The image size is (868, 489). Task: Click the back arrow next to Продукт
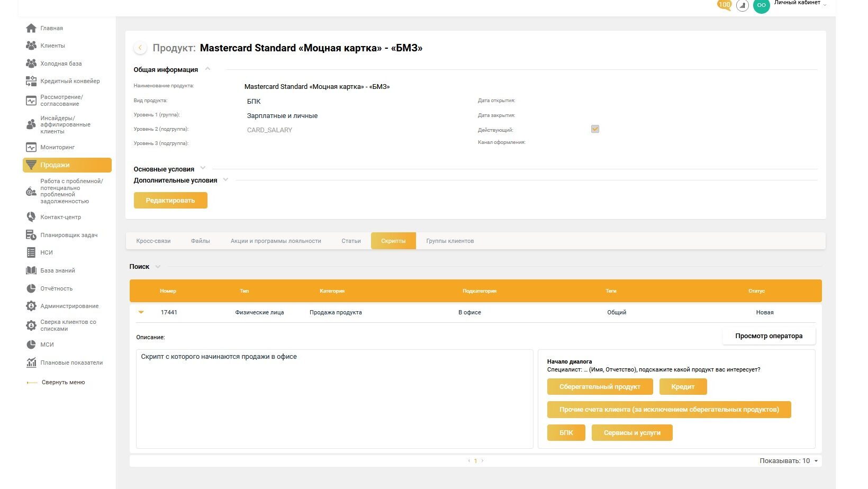[x=140, y=48]
